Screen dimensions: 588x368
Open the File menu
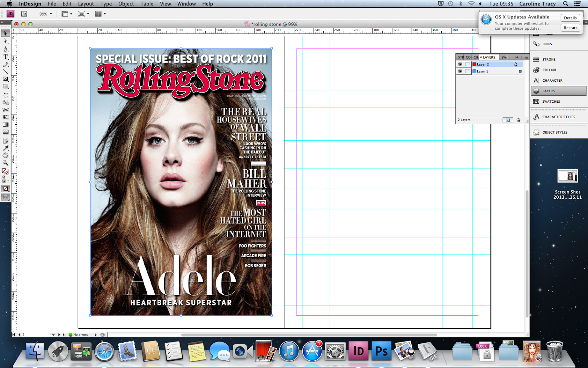pyautogui.click(x=52, y=4)
